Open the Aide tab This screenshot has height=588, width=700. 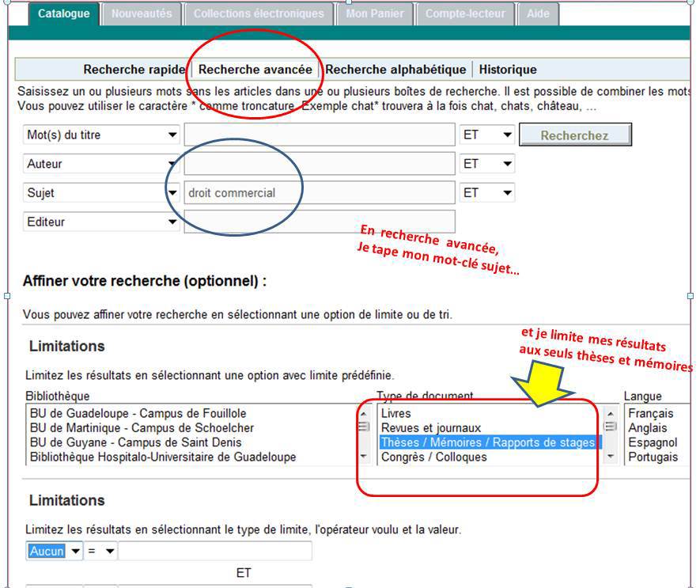pos(538,13)
